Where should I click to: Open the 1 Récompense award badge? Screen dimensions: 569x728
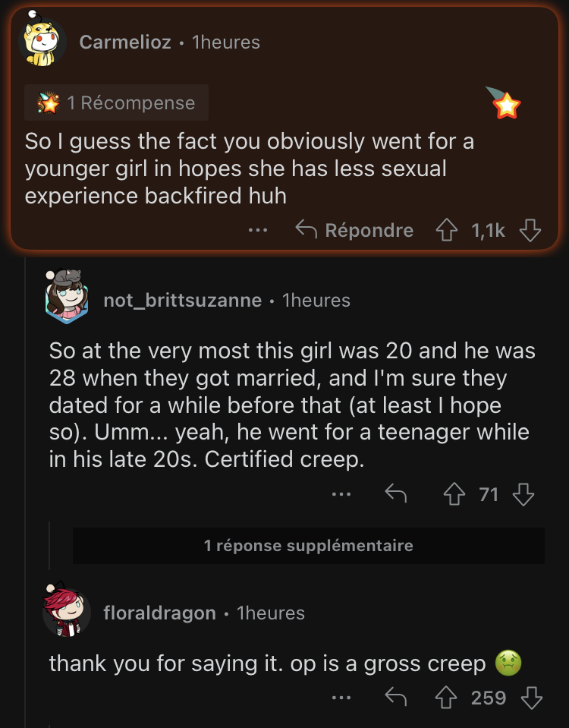pos(117,102)
